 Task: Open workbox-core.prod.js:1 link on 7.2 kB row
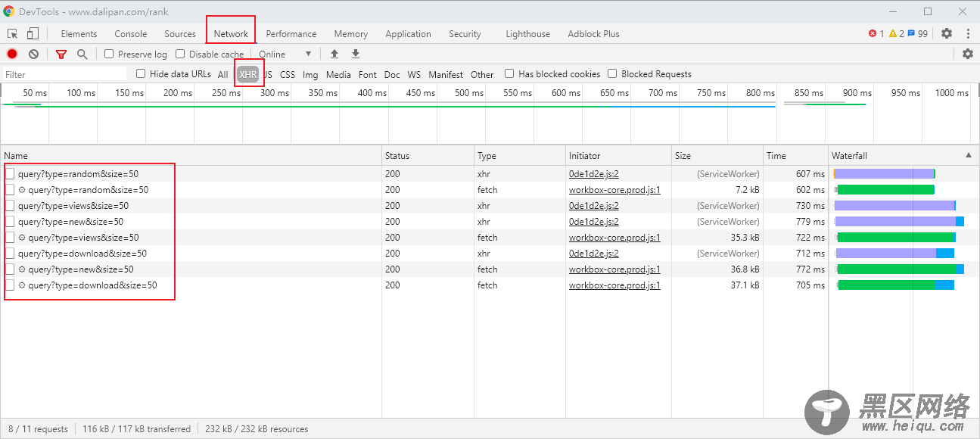614,190
